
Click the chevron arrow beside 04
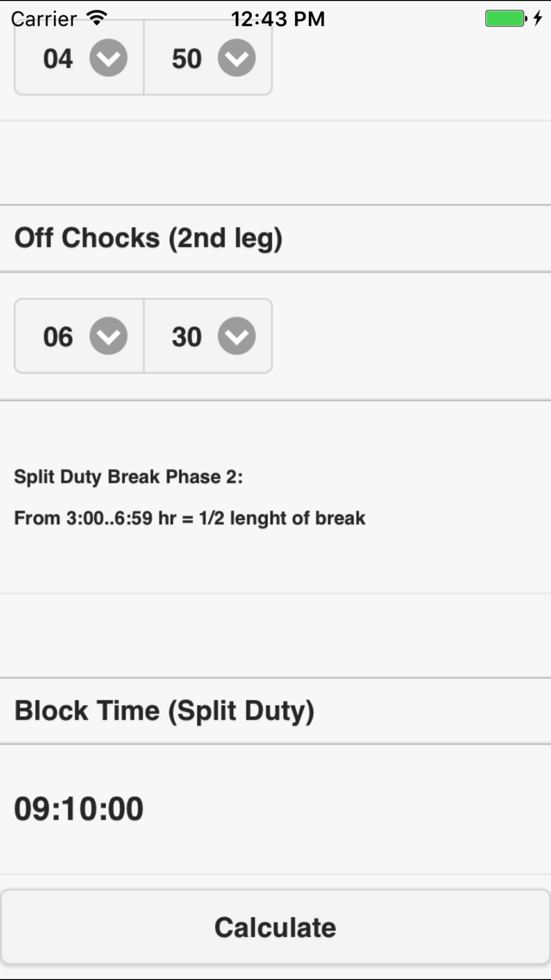109,58
